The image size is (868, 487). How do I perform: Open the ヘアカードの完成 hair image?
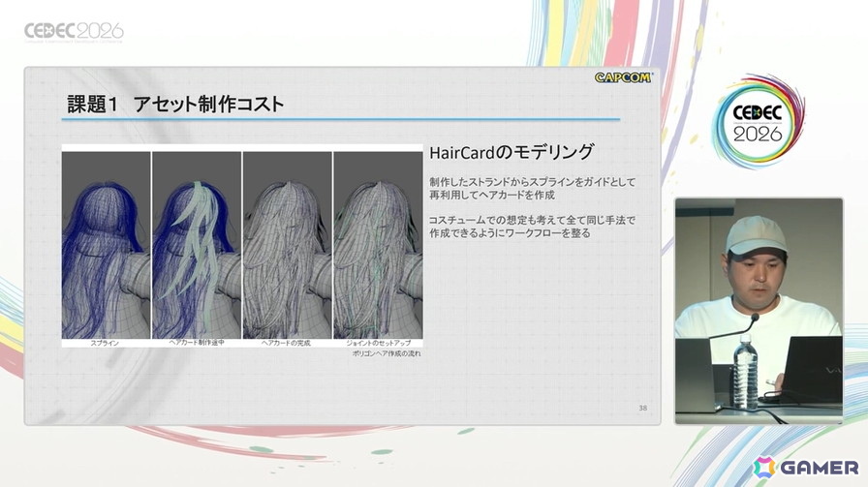(287, 245)
